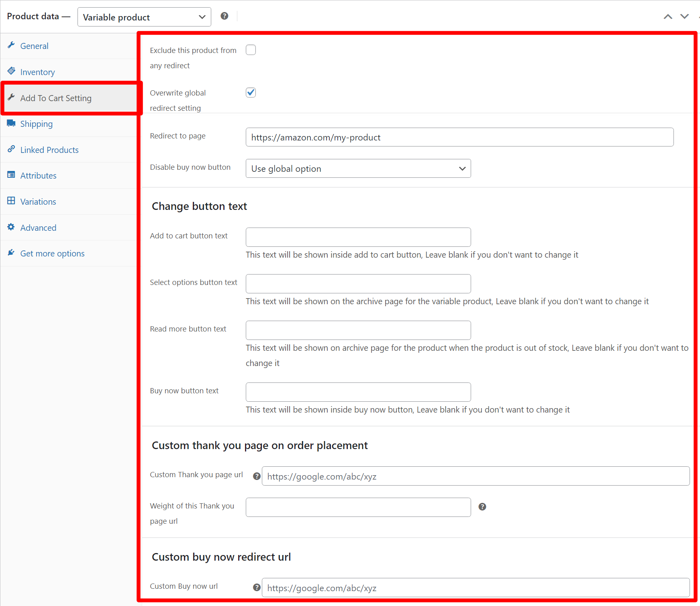Open the Attributes tab link
Image resolution: width=700 pixels, height=606 pixels.
pos(38,176)
